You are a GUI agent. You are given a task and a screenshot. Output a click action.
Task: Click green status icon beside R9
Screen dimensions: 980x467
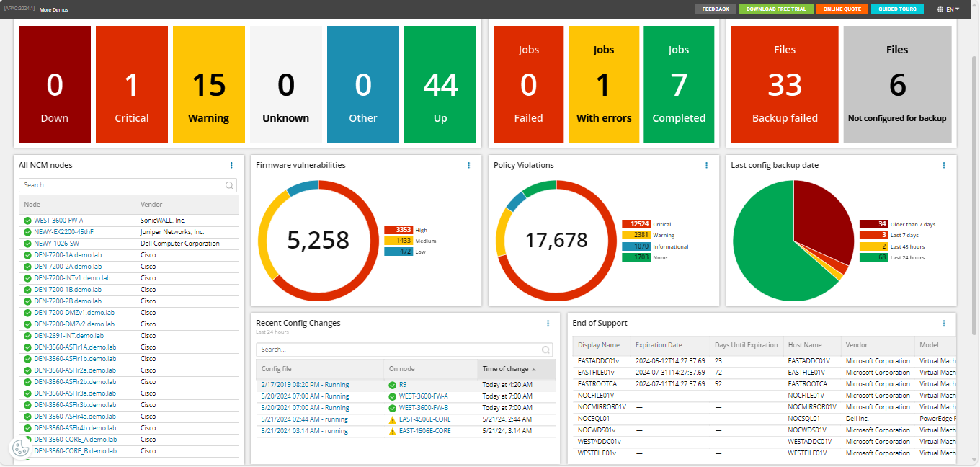(393, 385)
